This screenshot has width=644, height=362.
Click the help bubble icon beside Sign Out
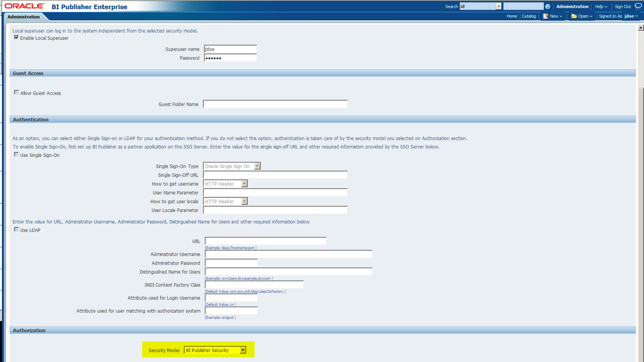coord(638,6)
